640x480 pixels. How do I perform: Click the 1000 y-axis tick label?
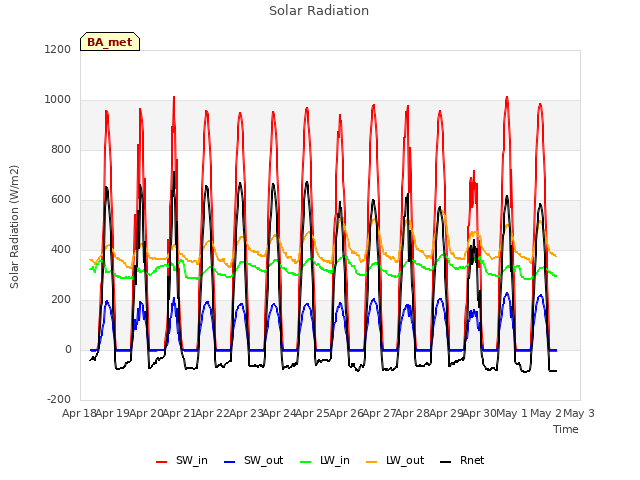58,100
